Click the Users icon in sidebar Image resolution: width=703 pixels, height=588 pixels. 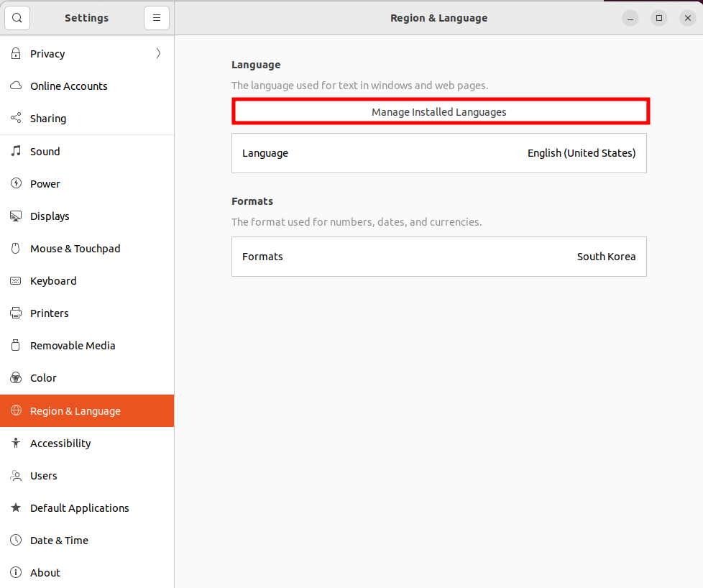16,475
